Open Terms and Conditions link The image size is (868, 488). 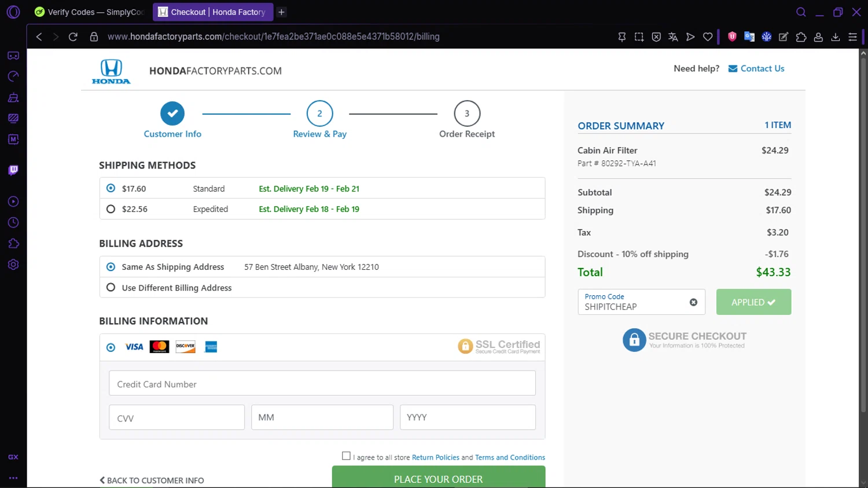(510, 457)
